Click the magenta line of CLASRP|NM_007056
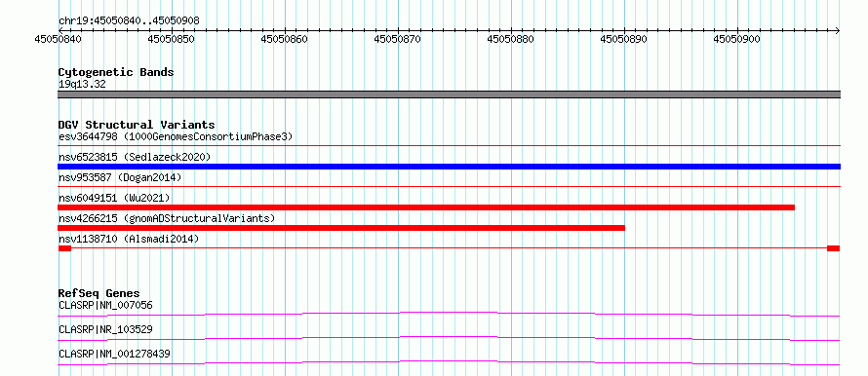This screenshot has width=868, height=376. [x=449, y=314]
